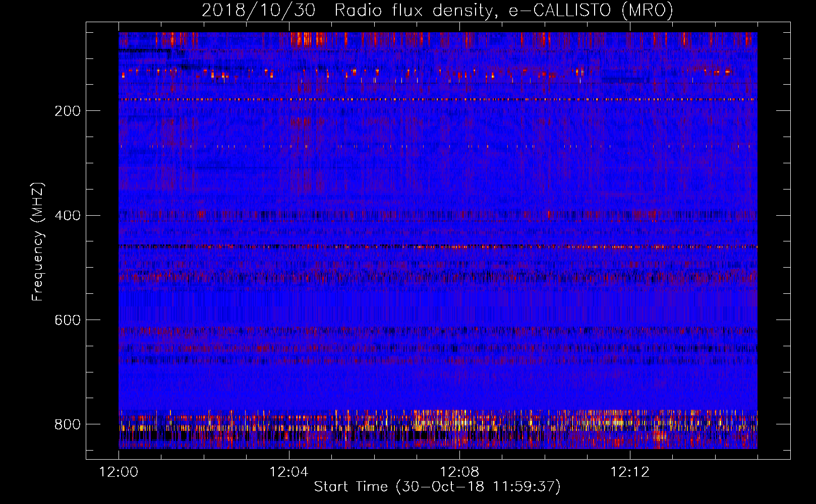Screen dimensions: 816x504
Task: Click the 800 frequency tick label
Action: (68, 424)
